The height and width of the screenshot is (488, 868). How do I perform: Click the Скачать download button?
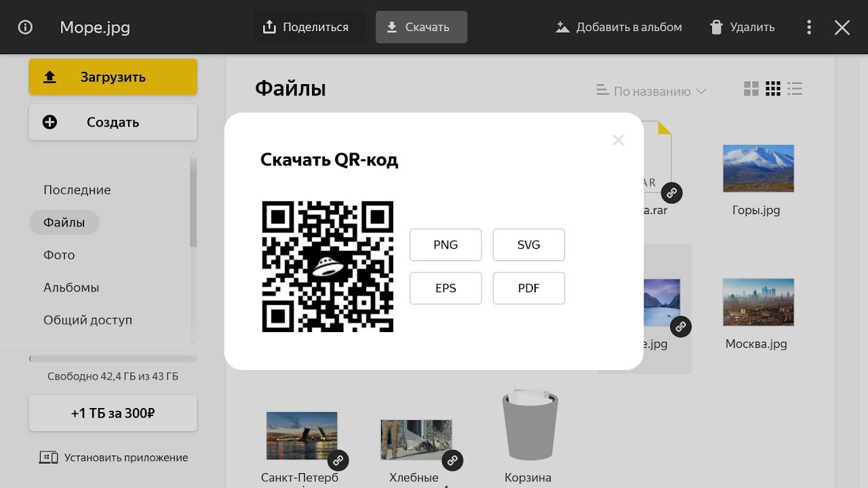coord(421,27)
